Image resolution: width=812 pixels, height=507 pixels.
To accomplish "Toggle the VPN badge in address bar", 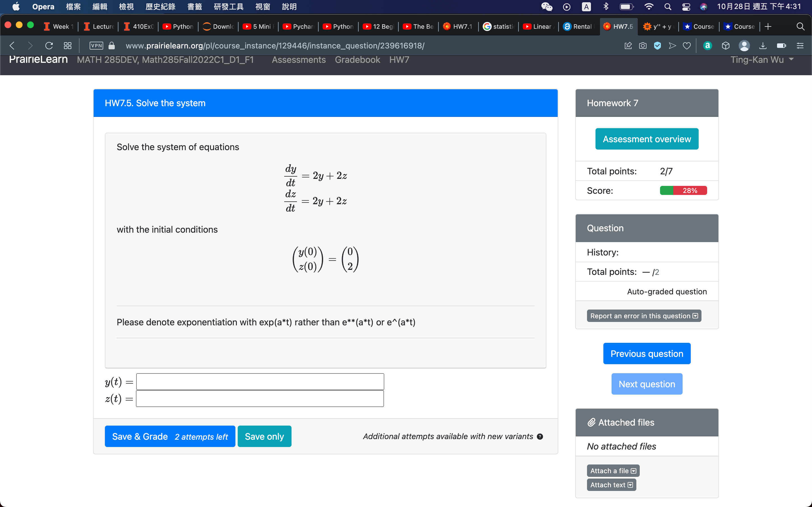I will tap(96, 46).
